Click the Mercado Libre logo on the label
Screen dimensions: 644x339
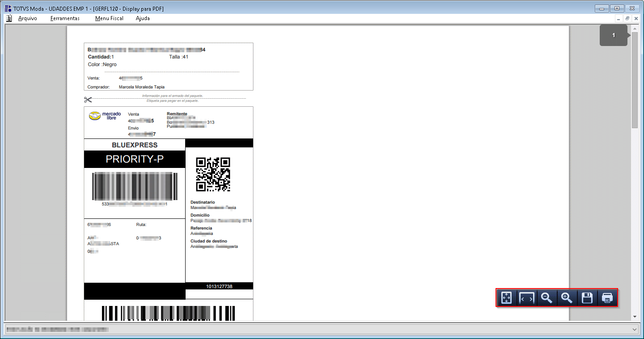(105, 116)
